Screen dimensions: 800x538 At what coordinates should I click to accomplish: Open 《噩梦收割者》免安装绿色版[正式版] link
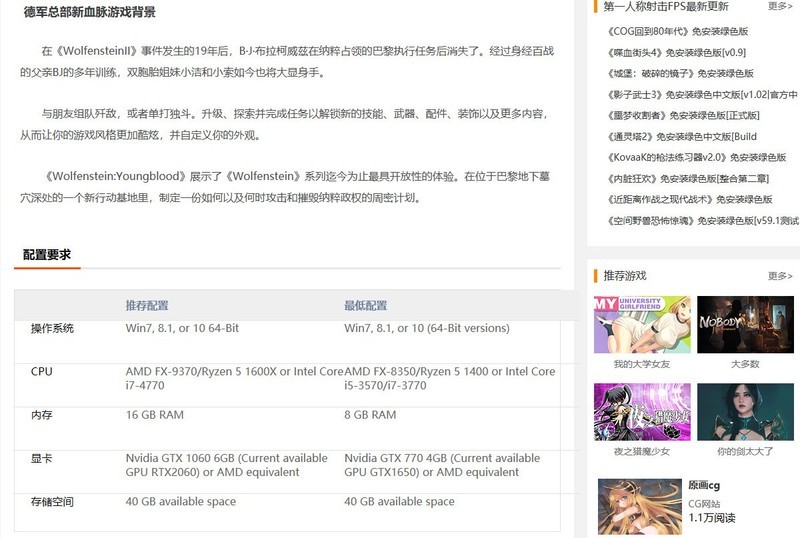pos(683,116)
